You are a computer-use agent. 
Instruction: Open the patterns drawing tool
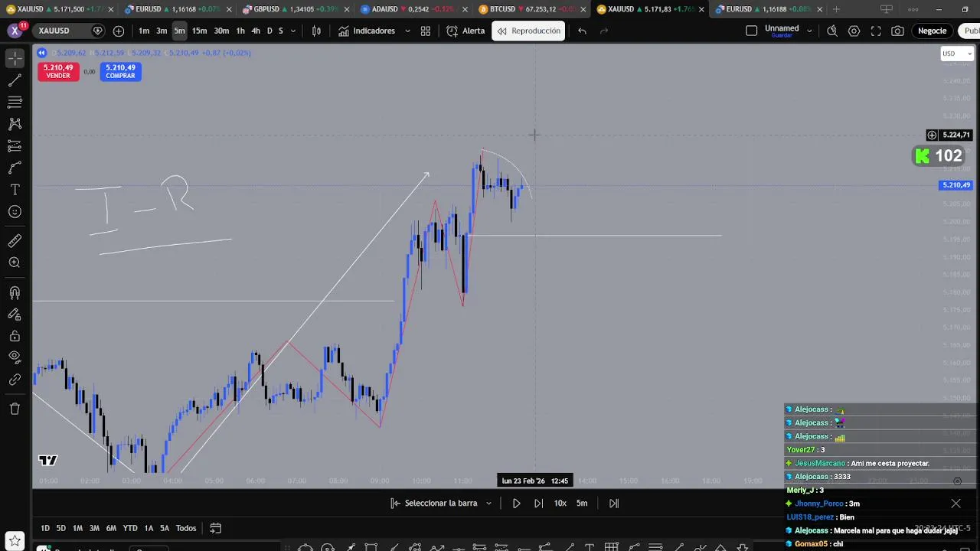pos(15,124)
